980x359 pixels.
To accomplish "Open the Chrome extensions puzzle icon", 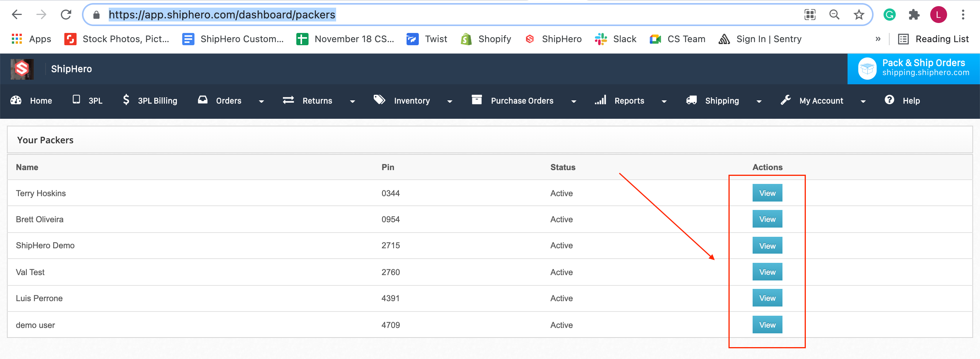I will pyautogui.click(x=914, y=15).
